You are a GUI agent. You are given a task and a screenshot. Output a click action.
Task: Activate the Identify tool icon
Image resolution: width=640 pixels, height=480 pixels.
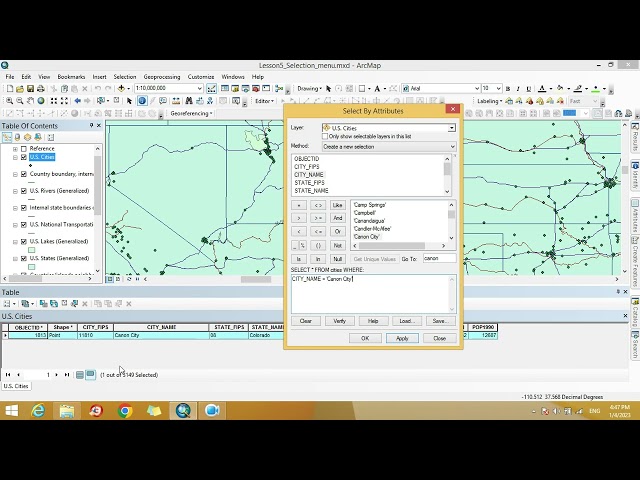pyautogui.click(x=142, y=101)
